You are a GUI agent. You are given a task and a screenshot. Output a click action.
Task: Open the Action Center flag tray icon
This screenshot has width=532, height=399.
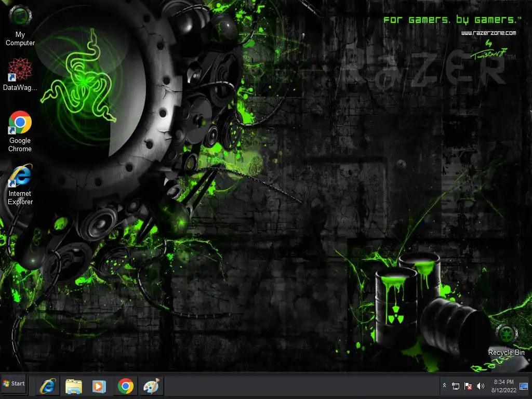click(x=468, y=386)
